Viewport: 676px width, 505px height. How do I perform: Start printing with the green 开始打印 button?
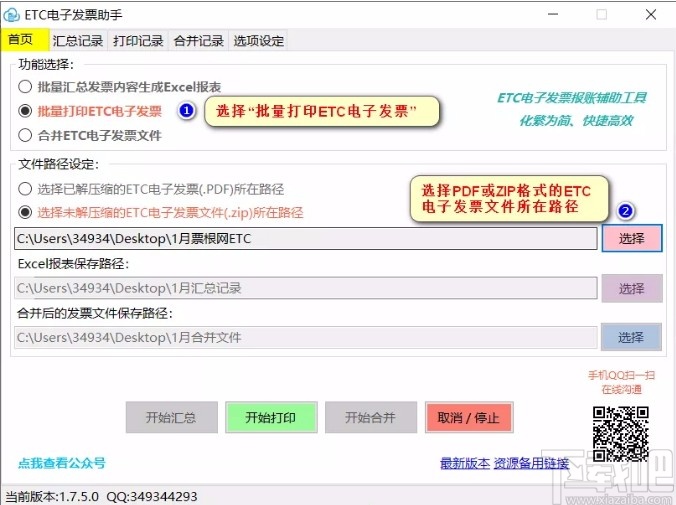coord(271,417)
